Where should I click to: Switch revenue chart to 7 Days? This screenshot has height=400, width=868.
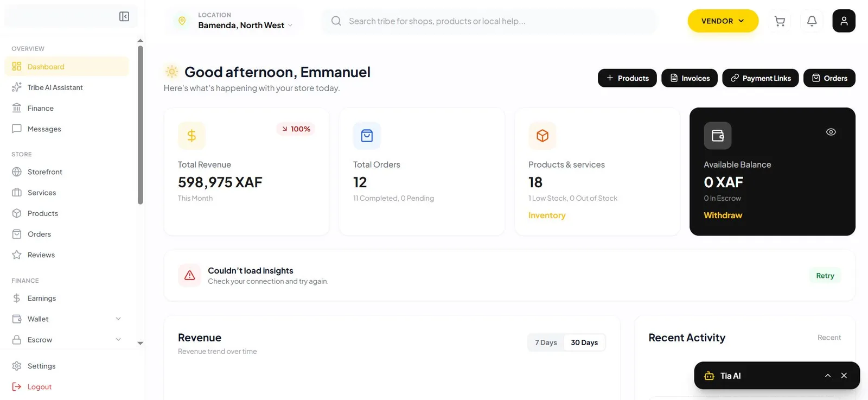[546, 342]
